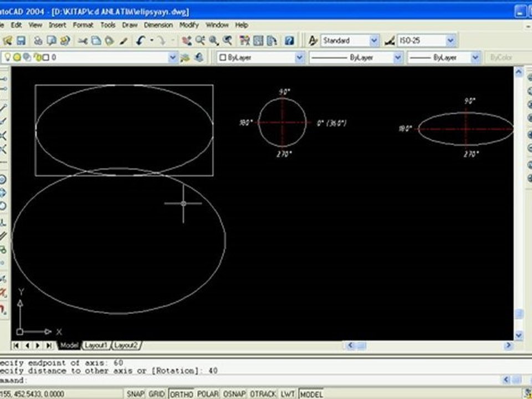Click the blue Help question mark icon
This screenshot has height=399, width=532.
[x=289, y=40]
